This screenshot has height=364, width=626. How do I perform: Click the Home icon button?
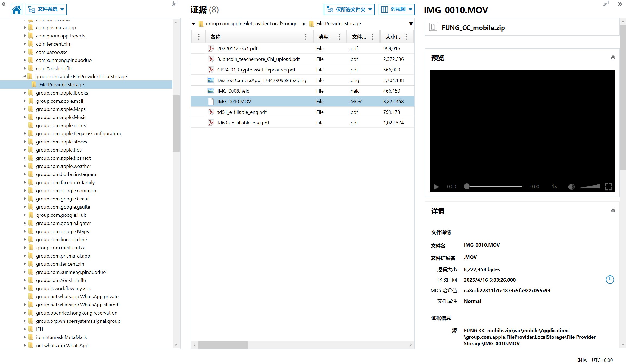point(16,10)
